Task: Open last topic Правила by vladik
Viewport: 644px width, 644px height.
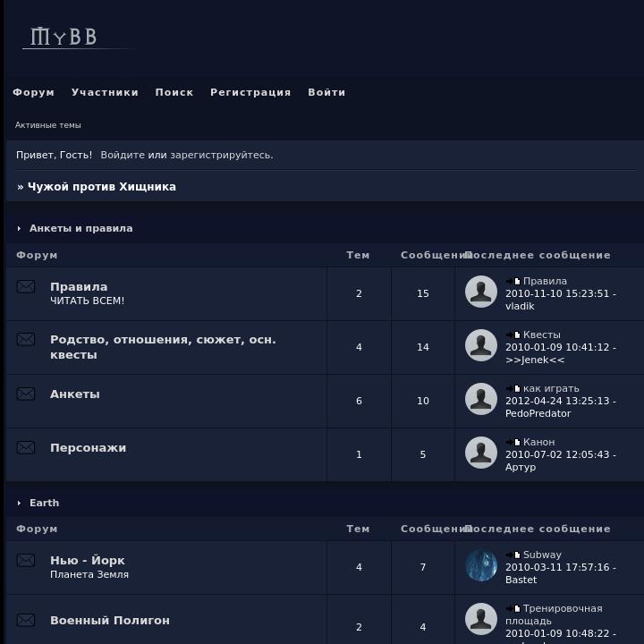Action: coord(545,282)
